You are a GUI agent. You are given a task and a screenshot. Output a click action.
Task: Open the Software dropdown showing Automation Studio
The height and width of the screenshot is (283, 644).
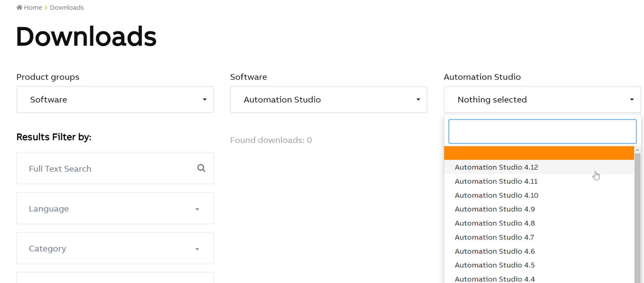click(x=328, y=100)
